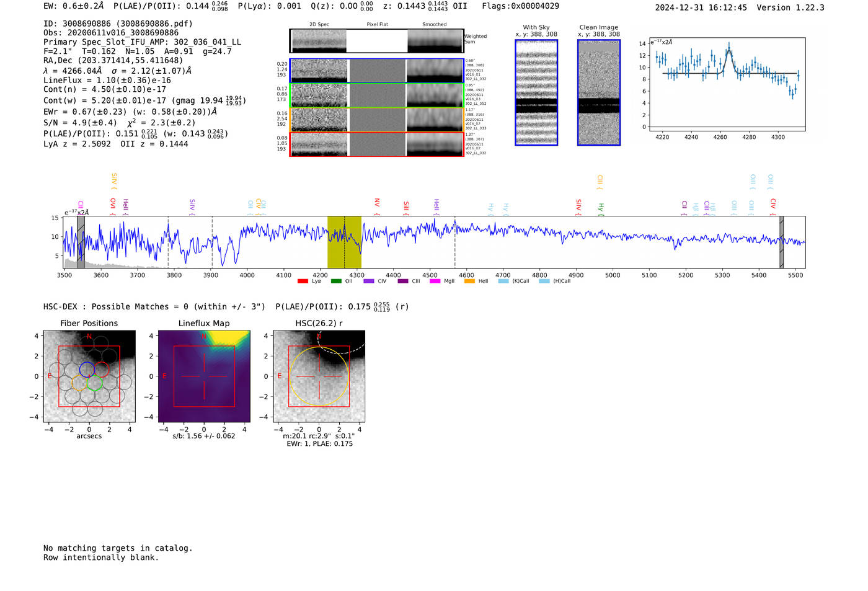Click the Row intentionally blank text
Viewport: 868px width, 591px height.
(101, 558)
